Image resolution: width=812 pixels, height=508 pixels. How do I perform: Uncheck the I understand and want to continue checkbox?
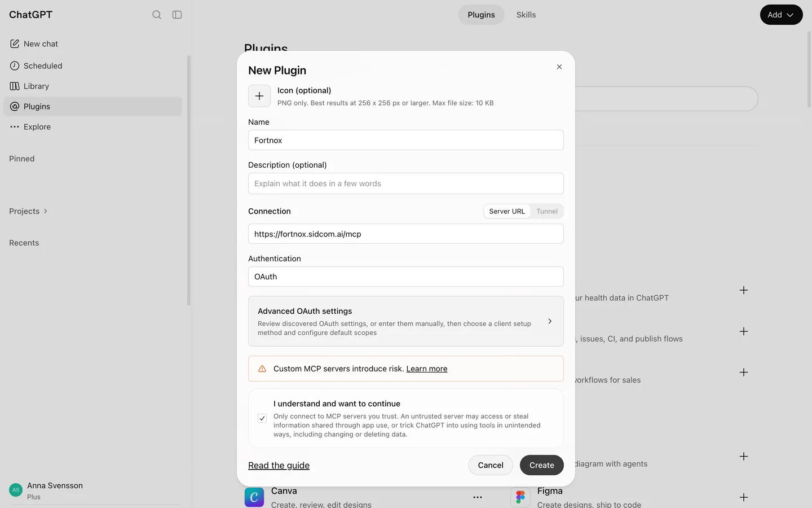click(262, 418)
